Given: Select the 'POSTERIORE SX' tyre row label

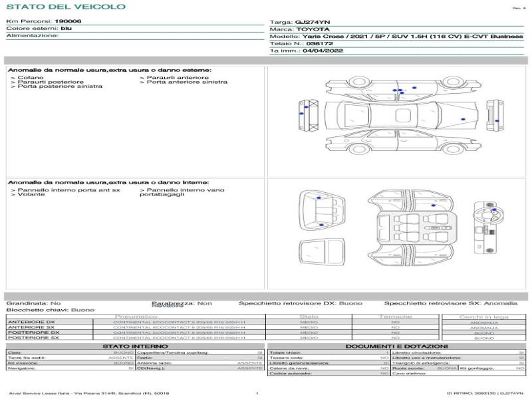Looking at the screenshot, I should tap(34, 338).
